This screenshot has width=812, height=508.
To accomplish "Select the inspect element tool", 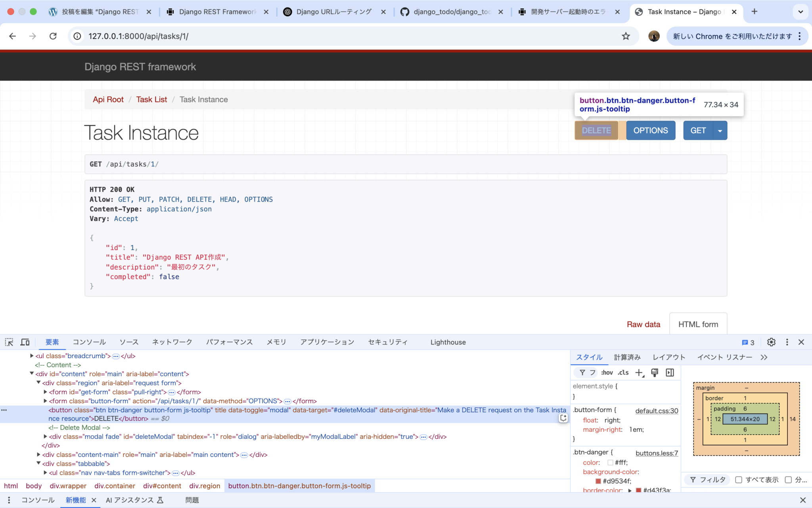I will pos(9,342).
